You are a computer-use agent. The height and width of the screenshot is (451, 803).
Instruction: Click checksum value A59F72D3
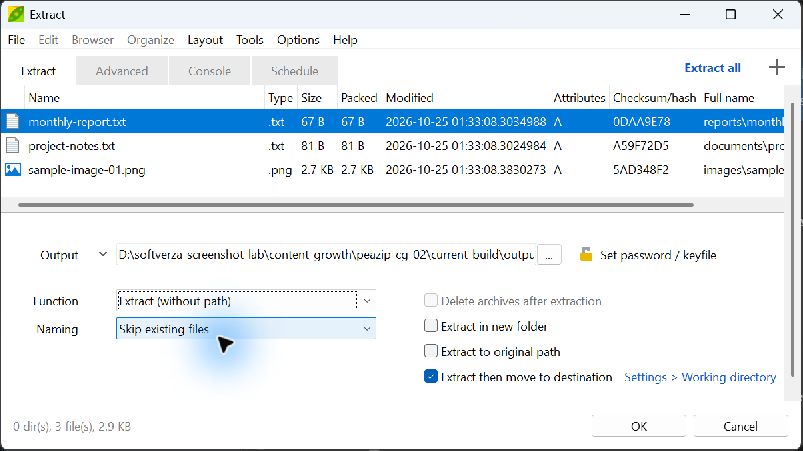(641, 145)
